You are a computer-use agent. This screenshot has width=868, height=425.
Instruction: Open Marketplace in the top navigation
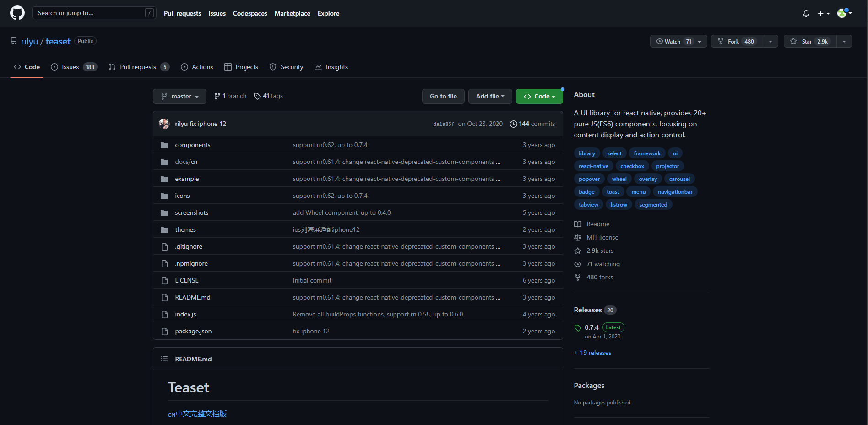(293, 13)
